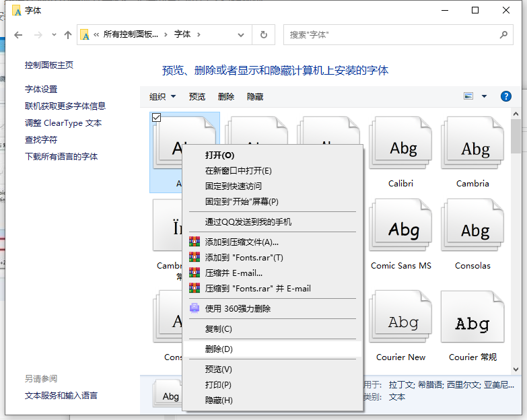Click the 调整 ClearType 文本 link
The height and width of the screenshot is (420, 527).
tap(63, 123)
